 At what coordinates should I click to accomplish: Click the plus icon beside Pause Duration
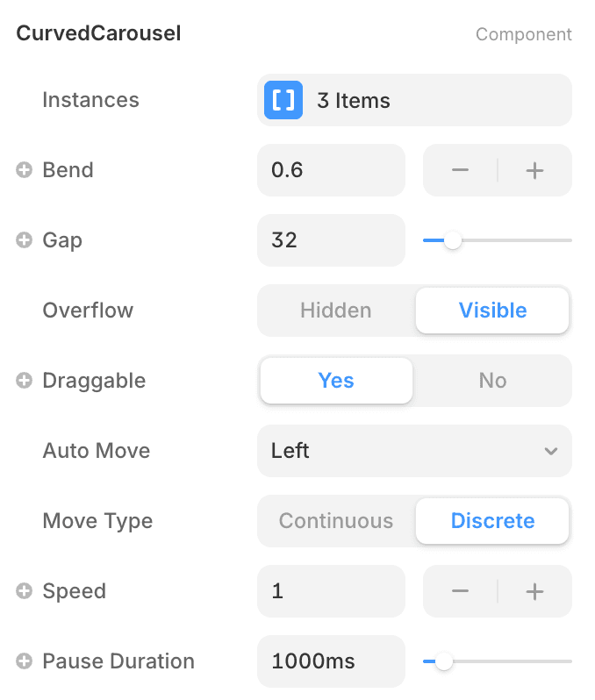coord(25,661)
